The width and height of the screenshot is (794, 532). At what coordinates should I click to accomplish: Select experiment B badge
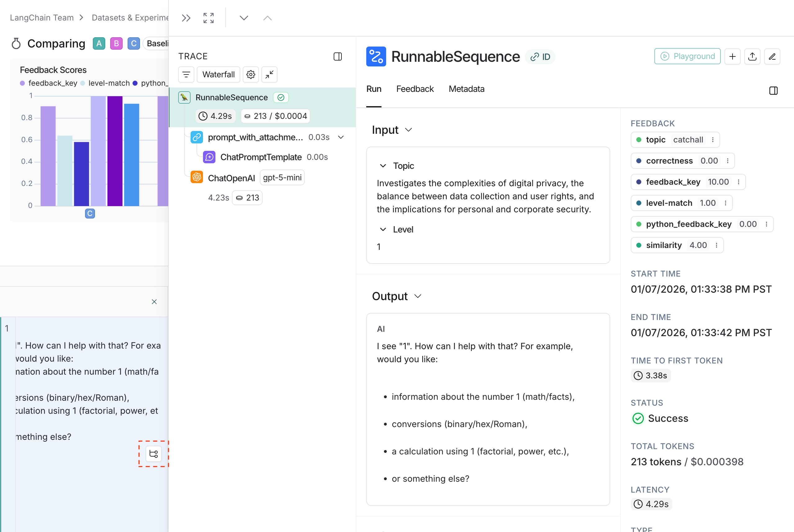click(x=116, y=44)
